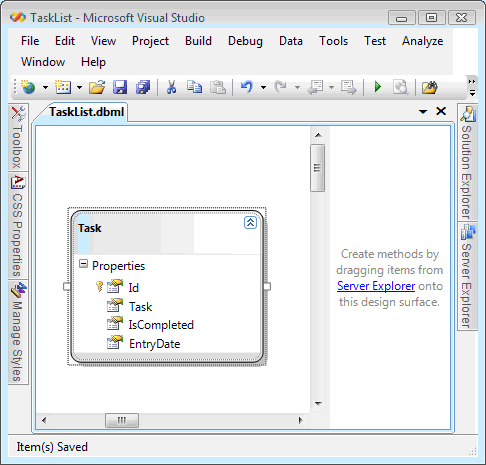Click the Task entity header title

pyautogui.click(x=90, y=228)
